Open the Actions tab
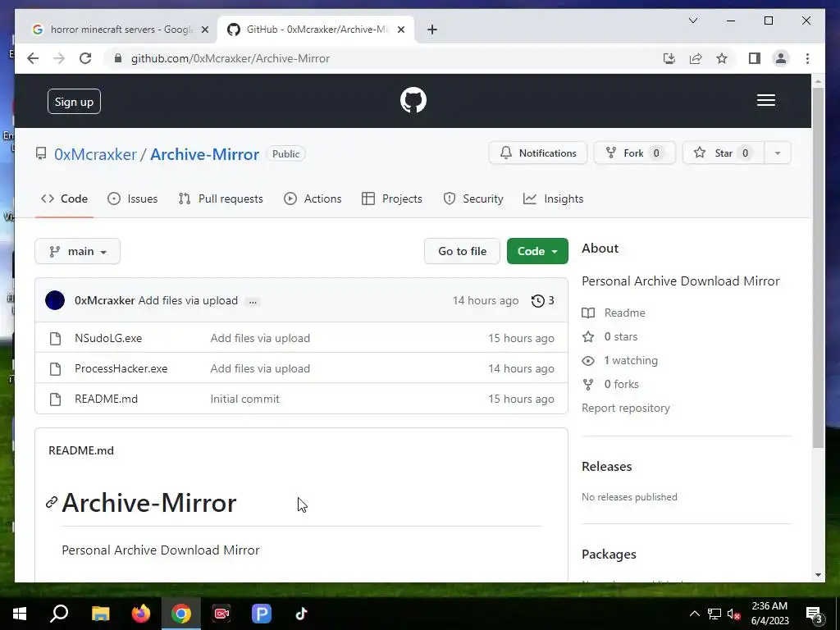The height and width of the screenshot is (630, 840). 313,199
